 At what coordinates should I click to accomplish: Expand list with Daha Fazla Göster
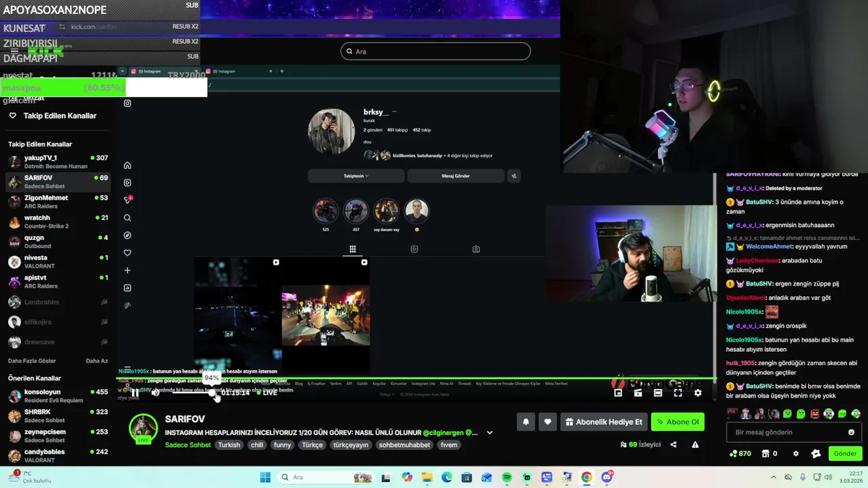32,361
